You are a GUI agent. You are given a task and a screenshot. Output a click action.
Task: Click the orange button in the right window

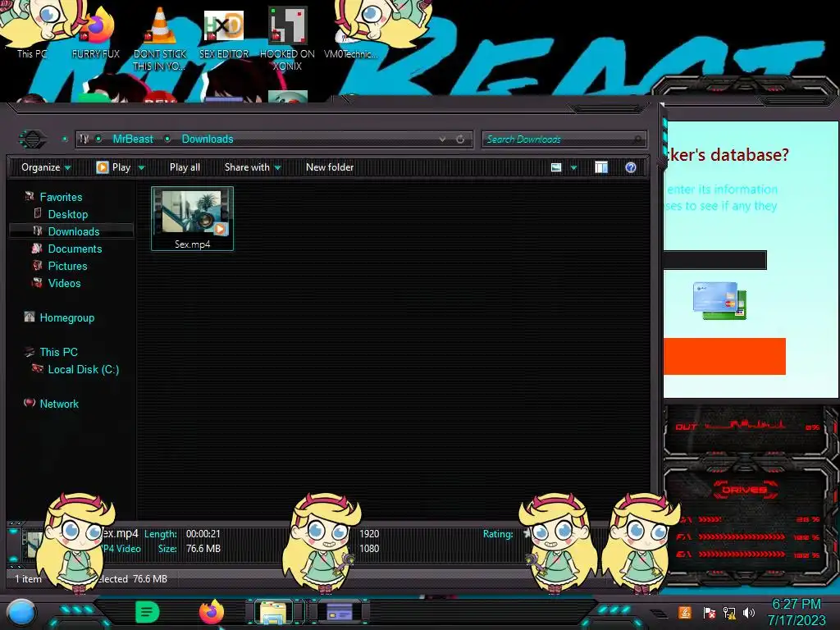(724, 356)
